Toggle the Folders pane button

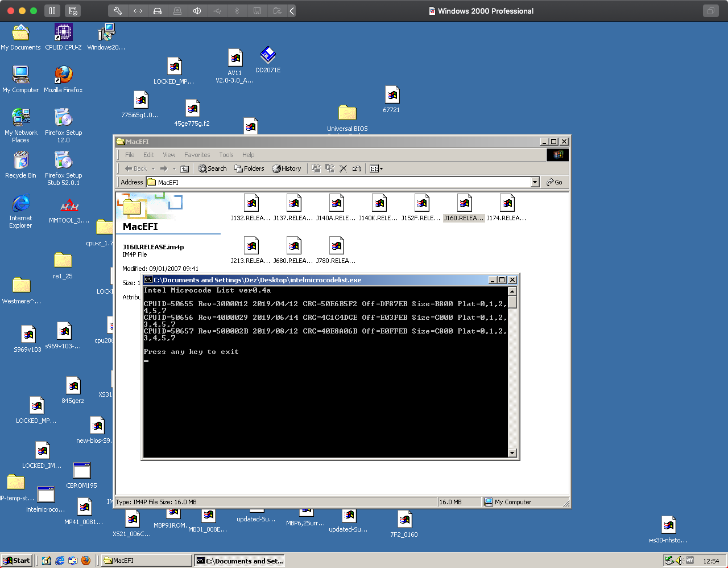point(250,168)
